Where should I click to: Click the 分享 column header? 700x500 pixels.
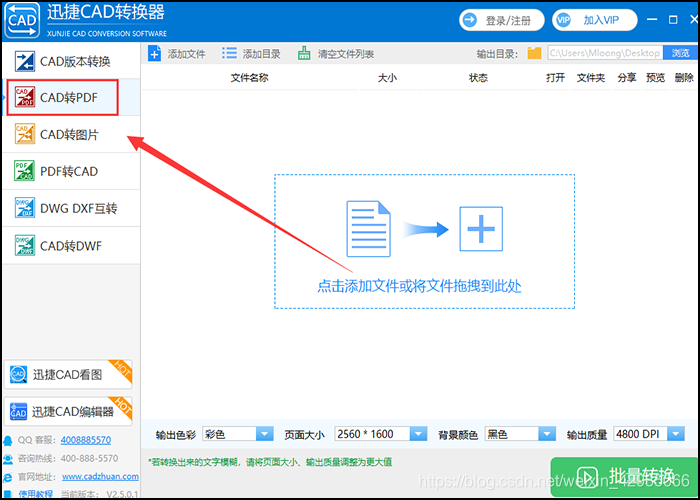pos(627,78)
